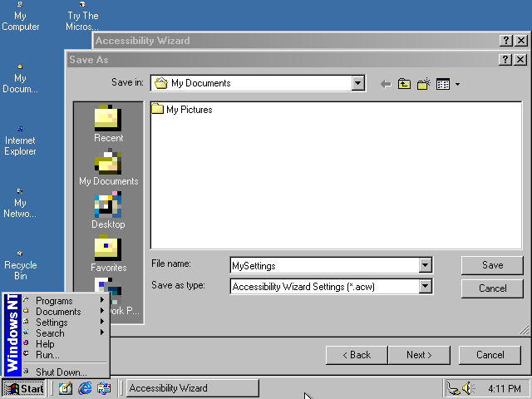Open Accessibility Wizard help button

click(506, 41)
